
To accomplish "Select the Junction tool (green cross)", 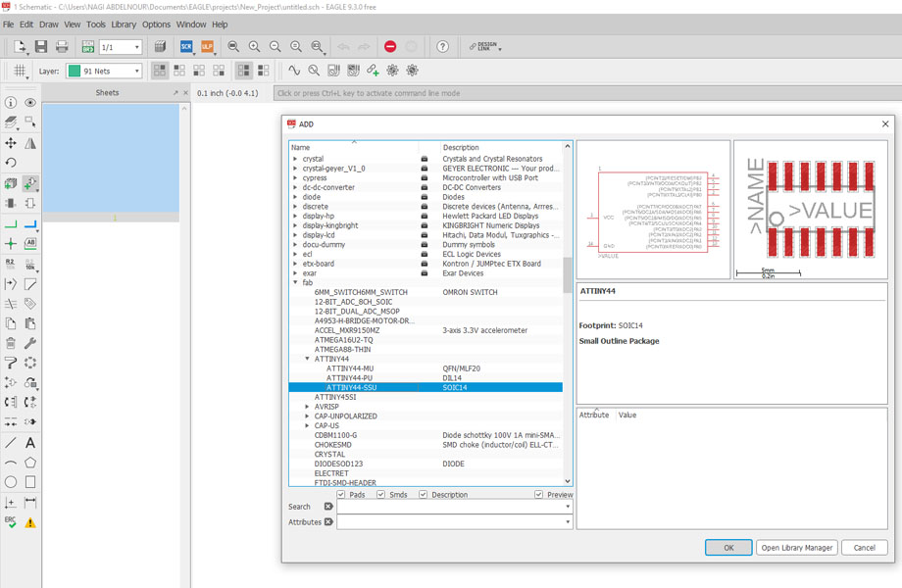I will 11,243.
